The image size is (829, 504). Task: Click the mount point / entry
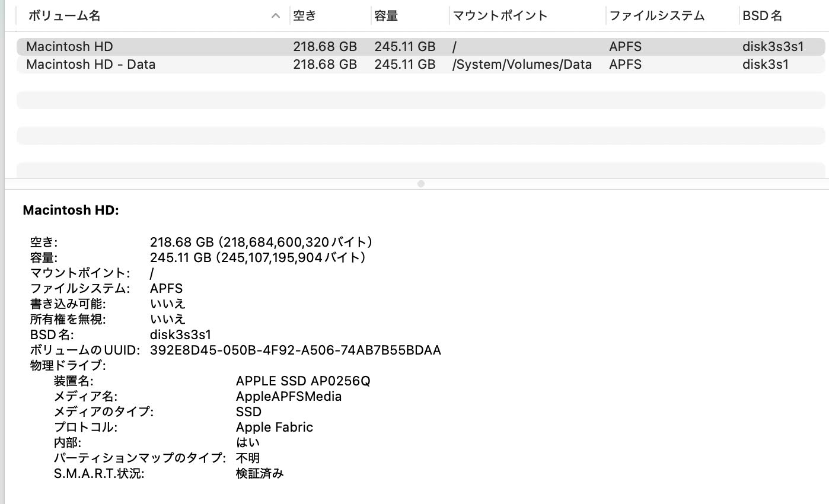click(x=151, y=273)
